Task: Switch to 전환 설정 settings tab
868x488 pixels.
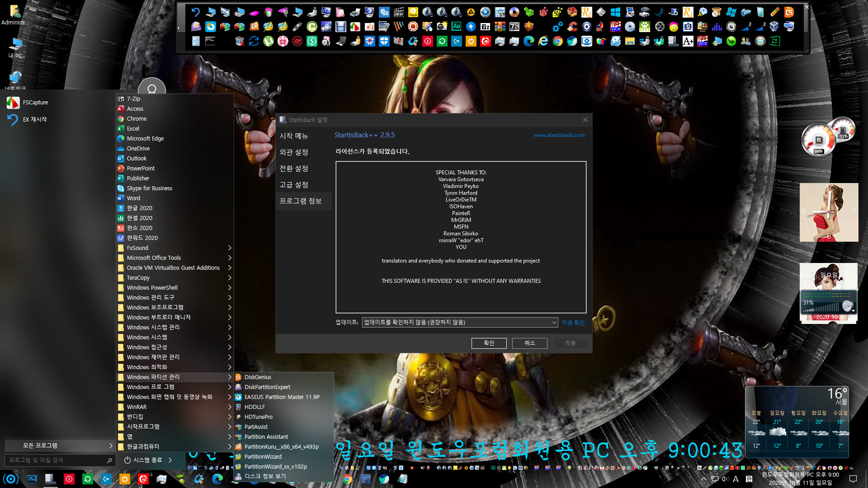Action: [303, 169]
